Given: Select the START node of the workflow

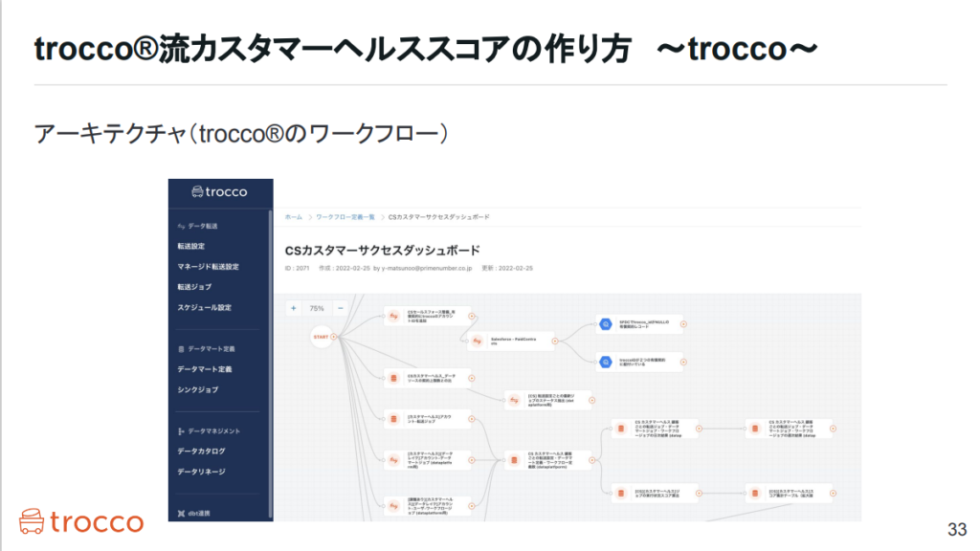Looking at the screenshot, I should tap(322, 337).
